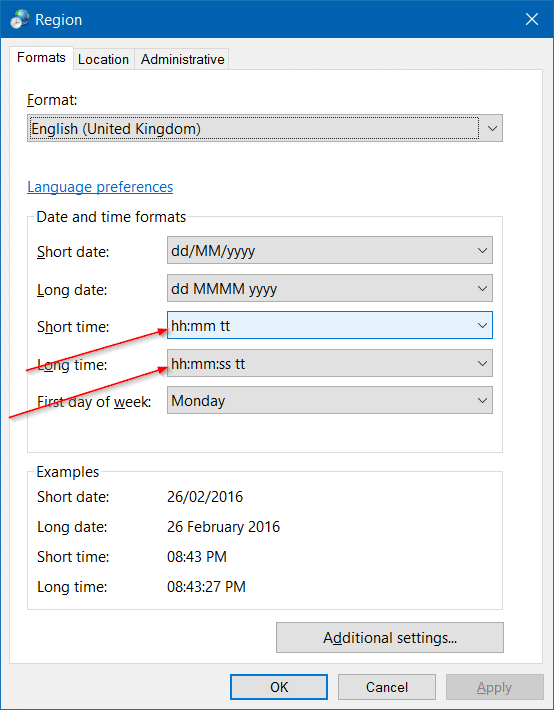The image size is (554, 710).
Task: Click the Format: label above the dropdown
Action: [52, 100]
